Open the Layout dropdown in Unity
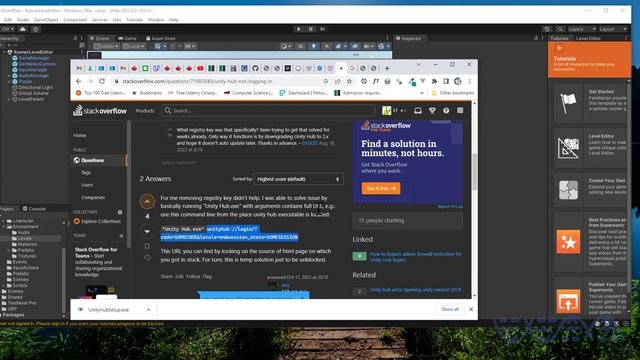The height and width of the screenshot is (360, 640). [x=612, y=29]
